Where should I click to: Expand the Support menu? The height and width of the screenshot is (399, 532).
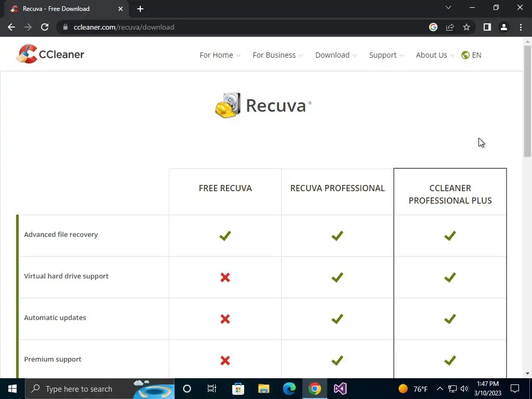386,55
